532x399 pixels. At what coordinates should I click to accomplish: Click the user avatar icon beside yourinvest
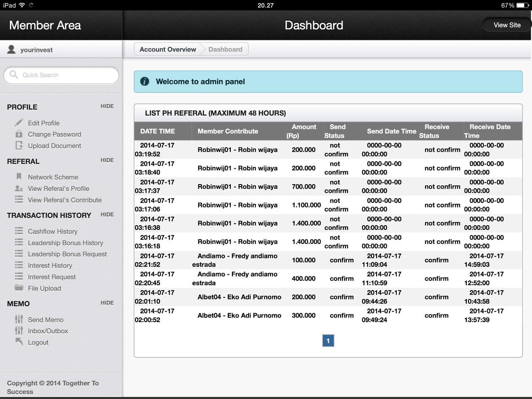(x=12, y=49)
